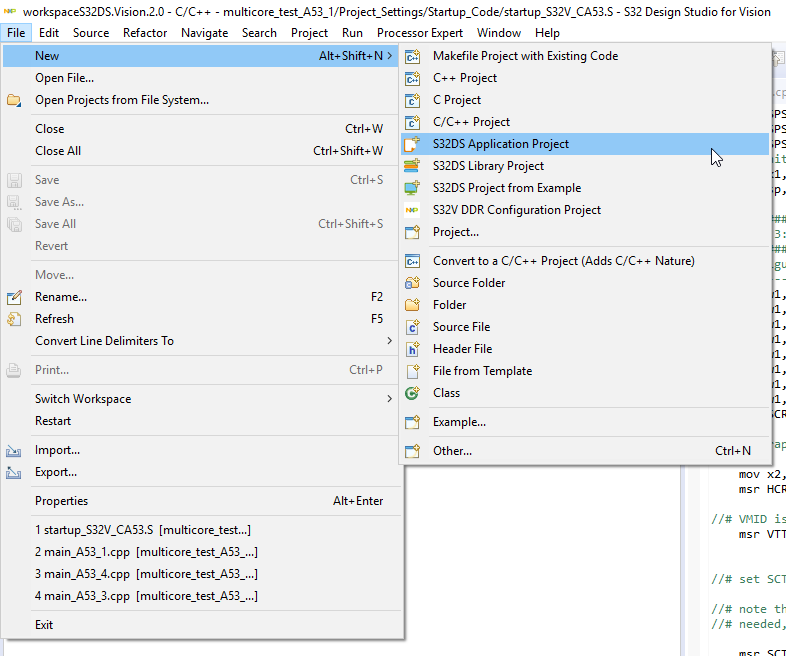The width and height of the screenshot is (786, 656).
Task: Click the S32V DDR Configuration Project icon
Action: coord(412,210)
